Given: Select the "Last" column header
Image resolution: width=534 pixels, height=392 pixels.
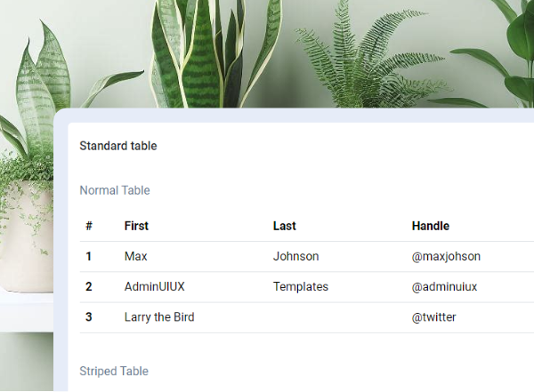Looking at the screenshot, I should [x=285, y=227].
